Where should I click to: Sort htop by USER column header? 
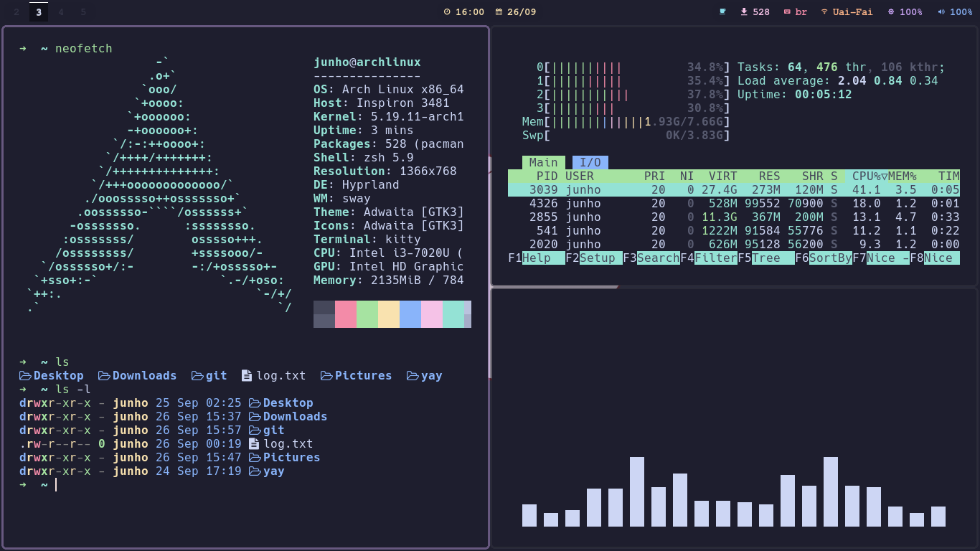coord(580,176)
